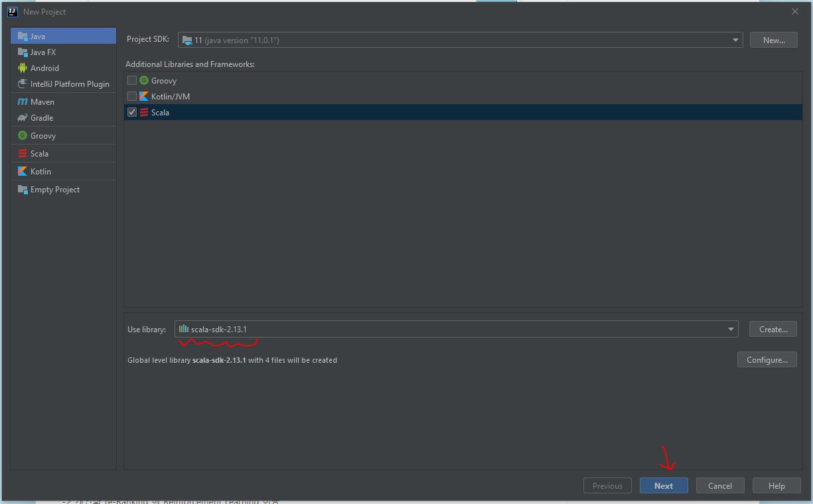Click 'Global level library' description text

(x=232, y=360)
